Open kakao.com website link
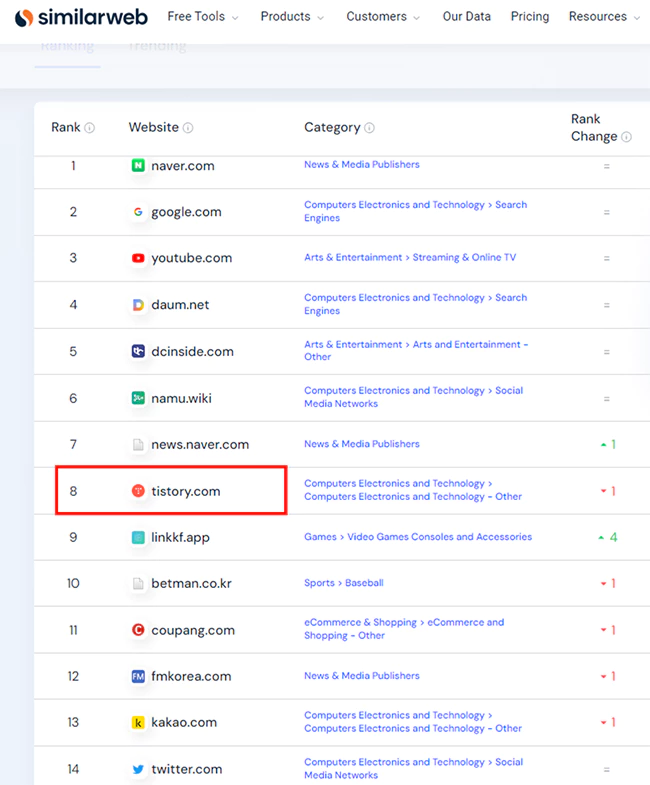The width and height of the screenshot is (650, 785). pos(184,722)
